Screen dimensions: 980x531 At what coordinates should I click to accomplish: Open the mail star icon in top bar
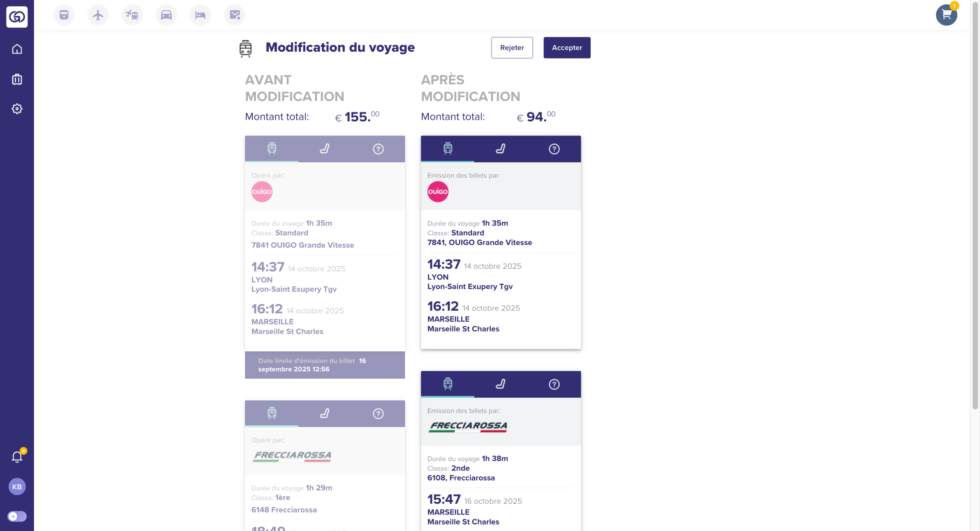click(234, 15)
